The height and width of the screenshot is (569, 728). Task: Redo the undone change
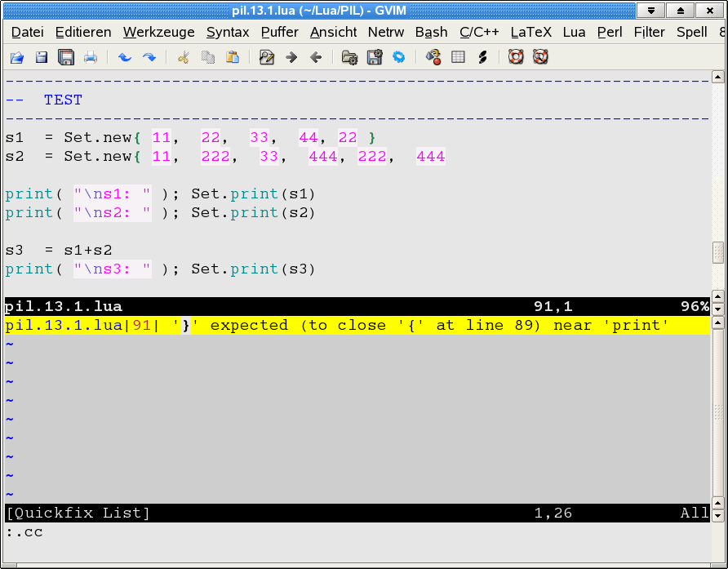coord(149,58)
